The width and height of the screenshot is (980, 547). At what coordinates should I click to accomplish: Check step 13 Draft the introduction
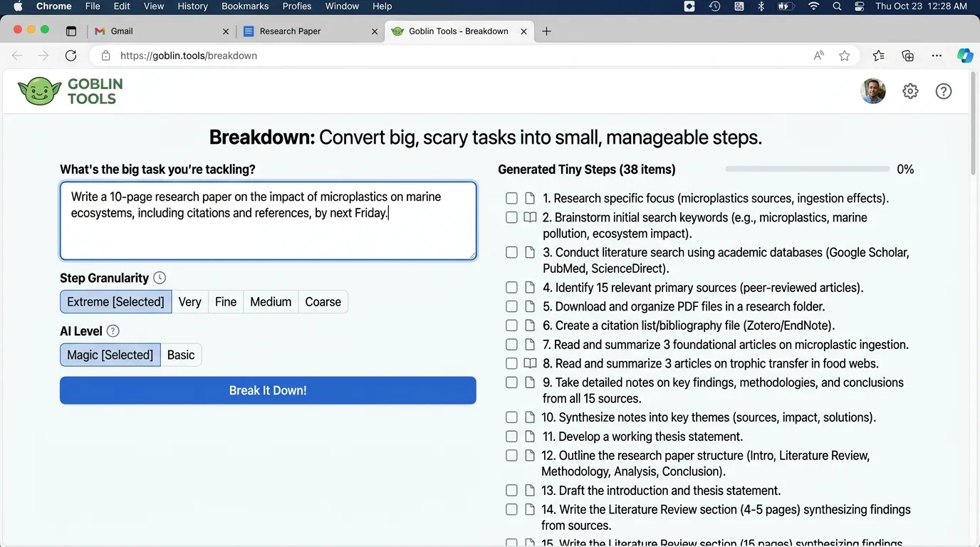pos(511,490)
